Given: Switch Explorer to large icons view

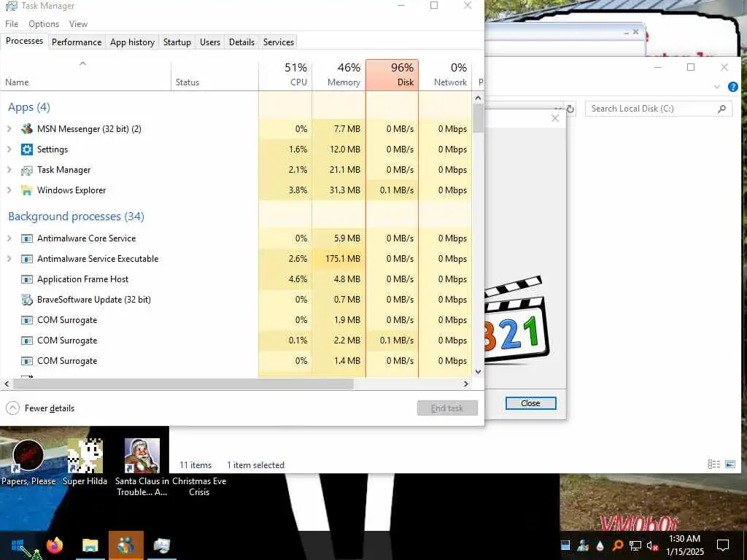Looking at the screenshot, I should coord(729,464).
